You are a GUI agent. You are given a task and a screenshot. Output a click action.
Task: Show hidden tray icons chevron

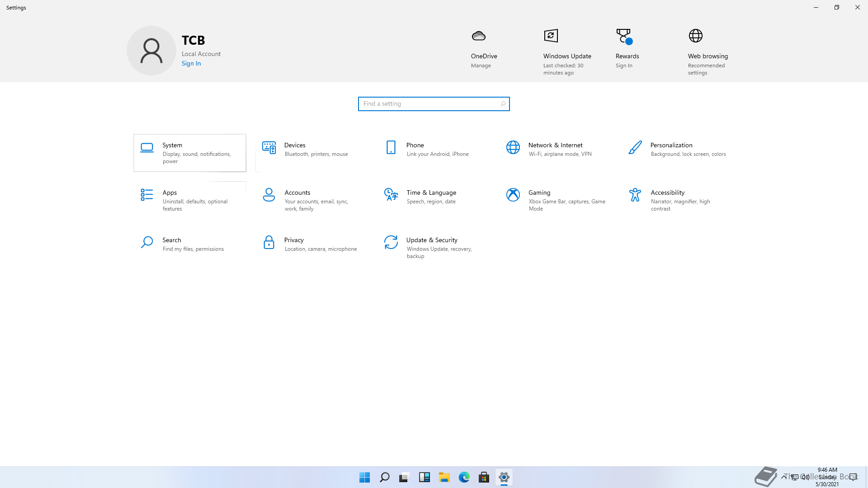[x=783, y=477]
